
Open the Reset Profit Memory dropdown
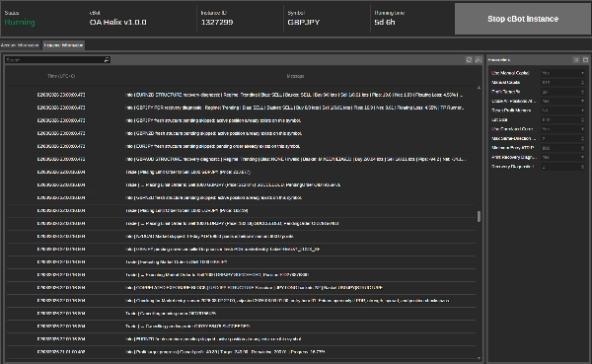click(x=563, y=110)
